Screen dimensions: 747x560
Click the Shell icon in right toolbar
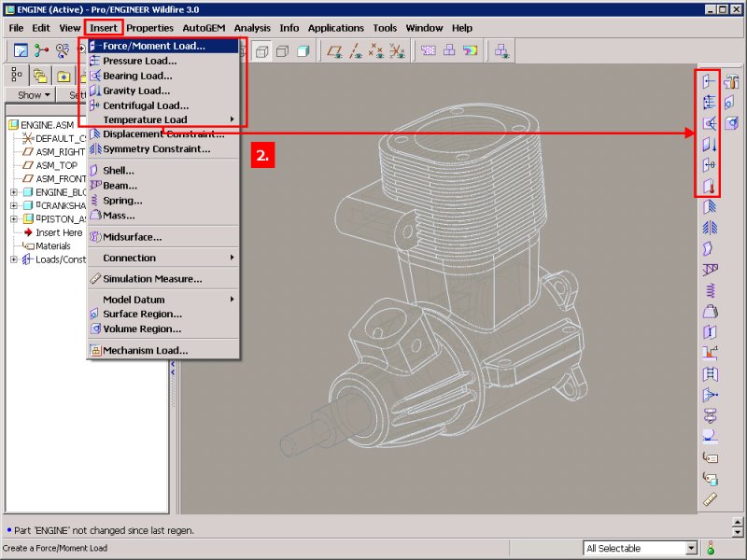tap(709, 248)
